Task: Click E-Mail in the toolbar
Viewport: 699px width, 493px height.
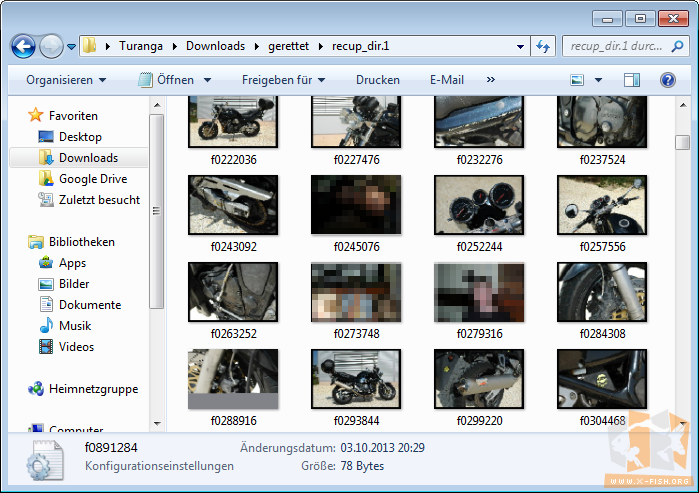Action: (447, 80)
